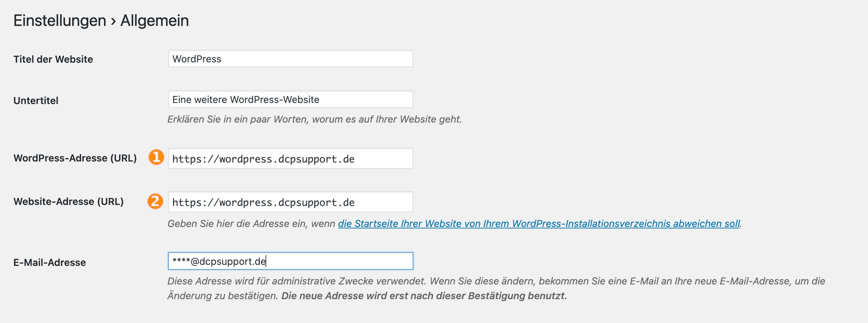This screenshot has width=868, height=323.
Task: Click the 'E-Mail-Adresse' label
Action: (x=49, y=262)
